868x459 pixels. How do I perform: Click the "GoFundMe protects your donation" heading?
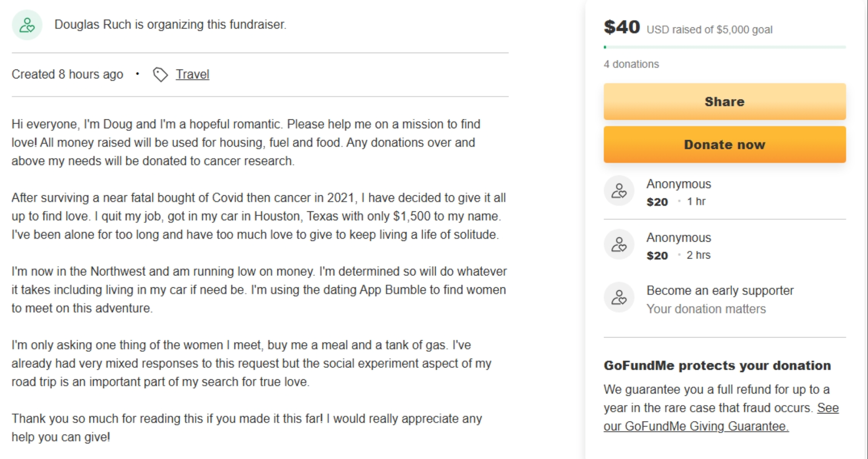[717, 366]
